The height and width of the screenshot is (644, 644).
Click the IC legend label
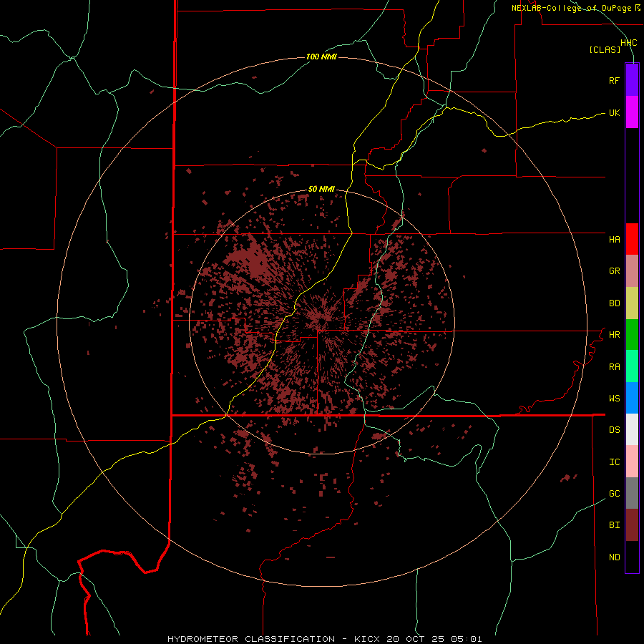tap(614, 462)
